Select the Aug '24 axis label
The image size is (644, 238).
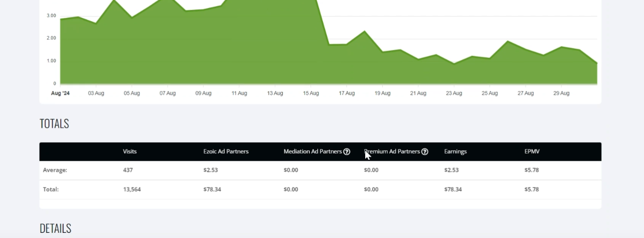pos(60,93)
